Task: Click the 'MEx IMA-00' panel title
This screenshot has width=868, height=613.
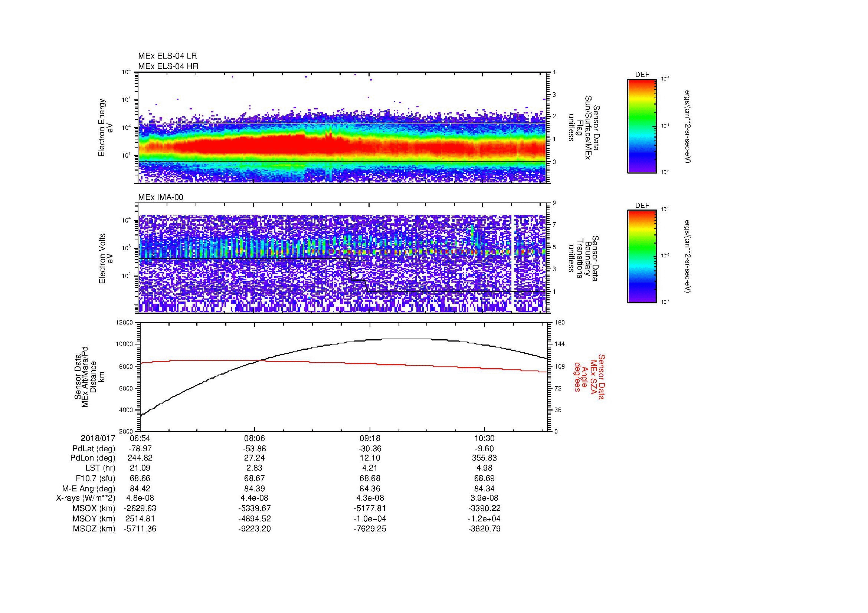Action: tap(161, 197)
